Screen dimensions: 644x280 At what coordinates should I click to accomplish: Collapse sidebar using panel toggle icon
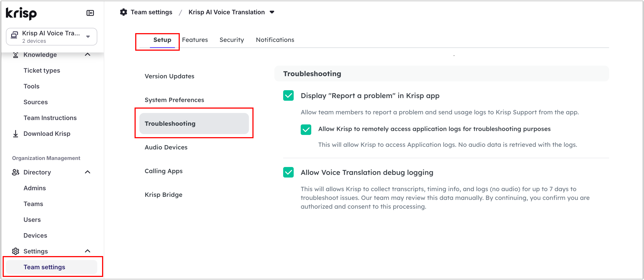coord(90,13)
